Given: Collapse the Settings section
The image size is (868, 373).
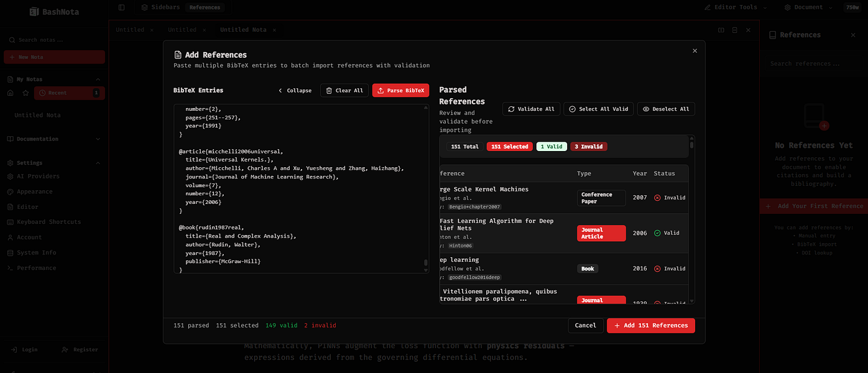Looking at the screenshot, I should pos(98,163).
